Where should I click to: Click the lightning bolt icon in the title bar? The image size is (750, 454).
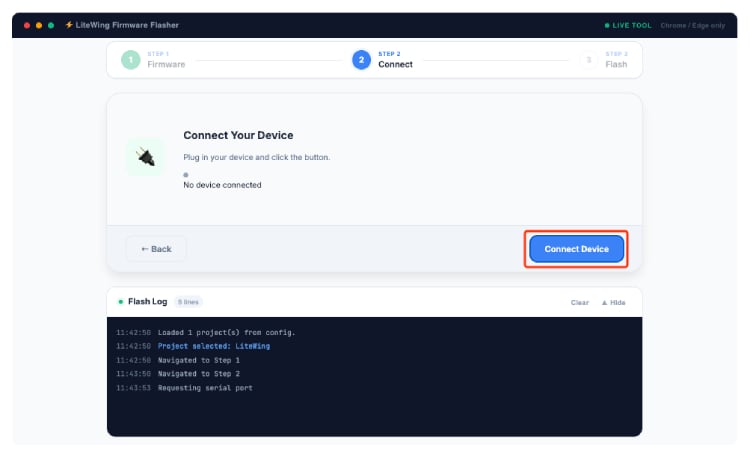click(68, 24)
